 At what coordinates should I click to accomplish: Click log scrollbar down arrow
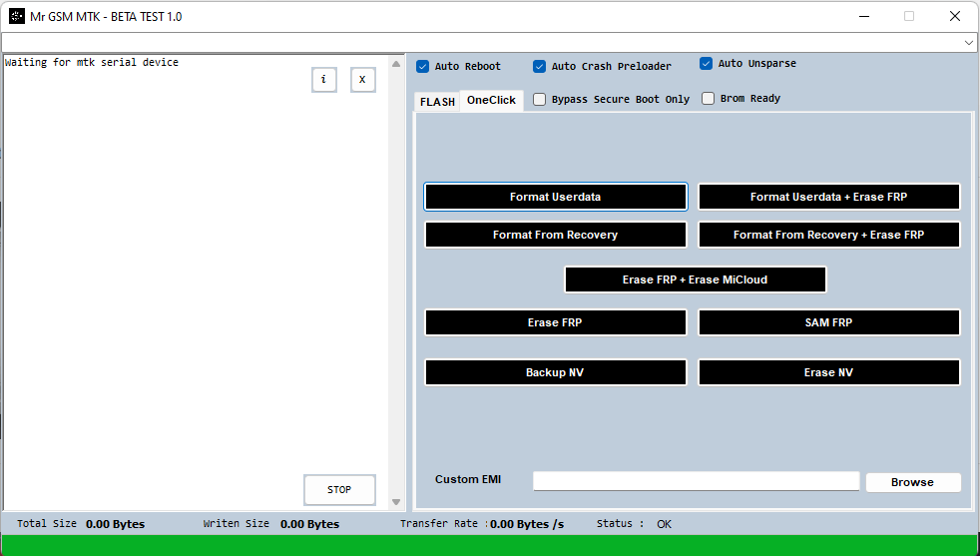396,501
